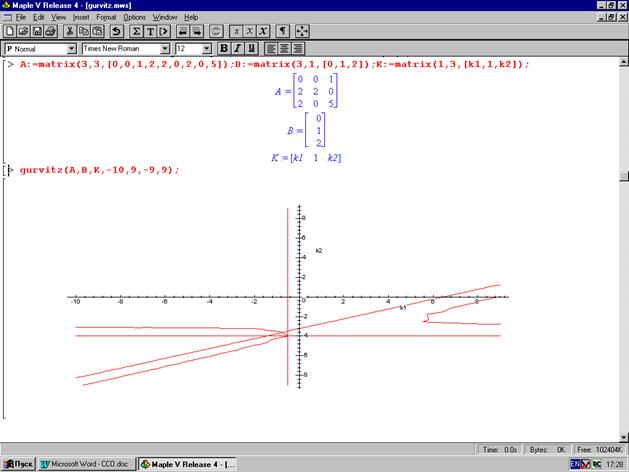Screen dimensions: 629x472
Task: Switch to Microsoft Word CCO.doc taskbar button
Action: [85, 464]
